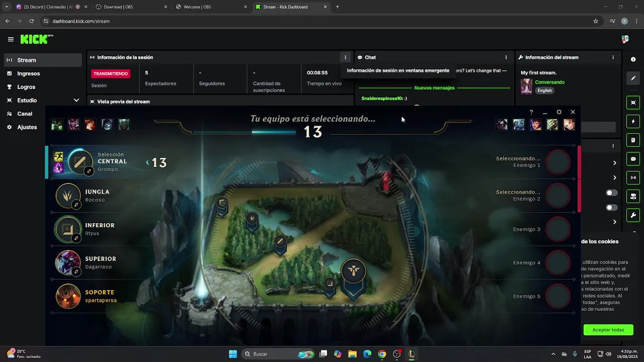Open the Información de la sesión options menu
Screen dimensions: 644x362
[345, 57]
